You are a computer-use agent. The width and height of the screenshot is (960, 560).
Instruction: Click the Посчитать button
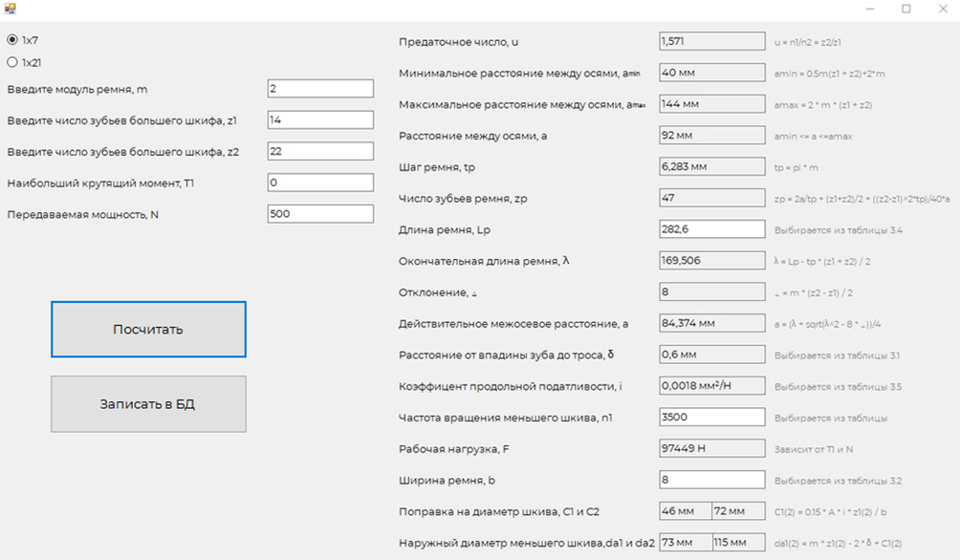pos(149,330)
